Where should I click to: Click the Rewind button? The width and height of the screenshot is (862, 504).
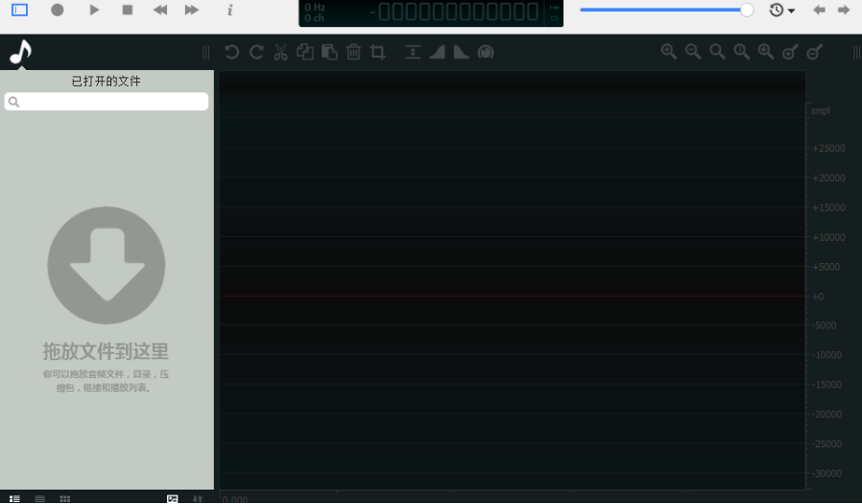click(160, 10)
